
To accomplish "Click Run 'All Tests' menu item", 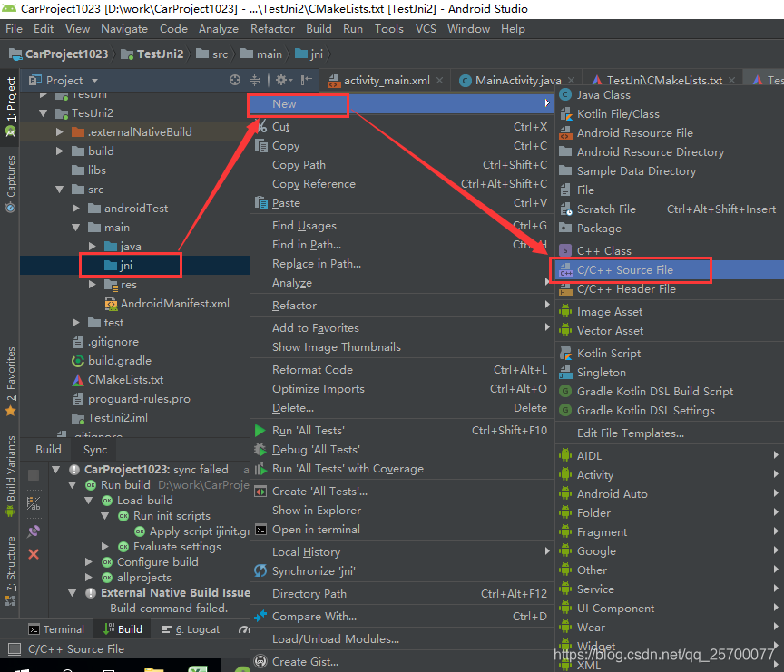I will click(x=401, y=430).
